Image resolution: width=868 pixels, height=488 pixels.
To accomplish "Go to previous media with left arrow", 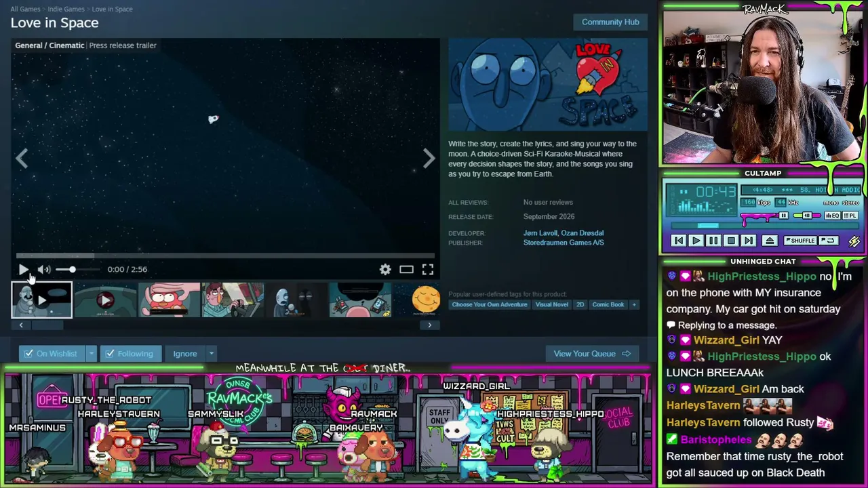I will click(22, 158).
